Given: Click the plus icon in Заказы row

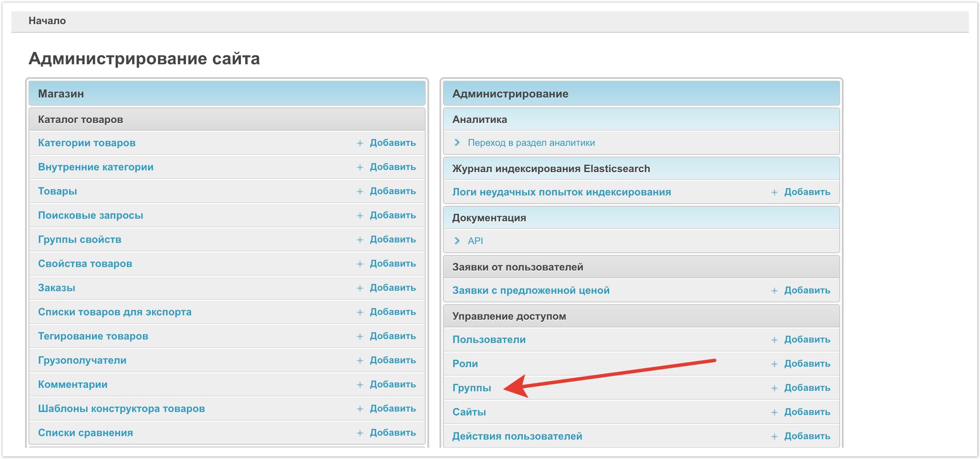Looking at the screenshot, I should coord(360,288).
